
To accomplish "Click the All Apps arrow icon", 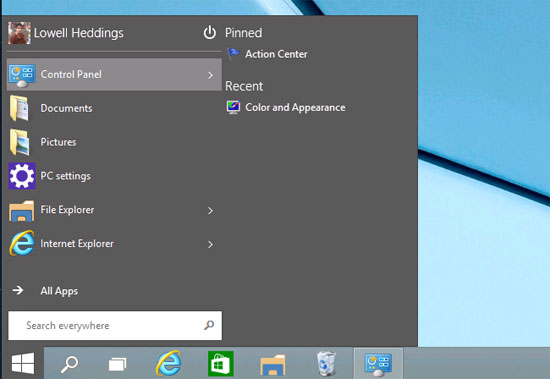I will (x=18, y=290).
